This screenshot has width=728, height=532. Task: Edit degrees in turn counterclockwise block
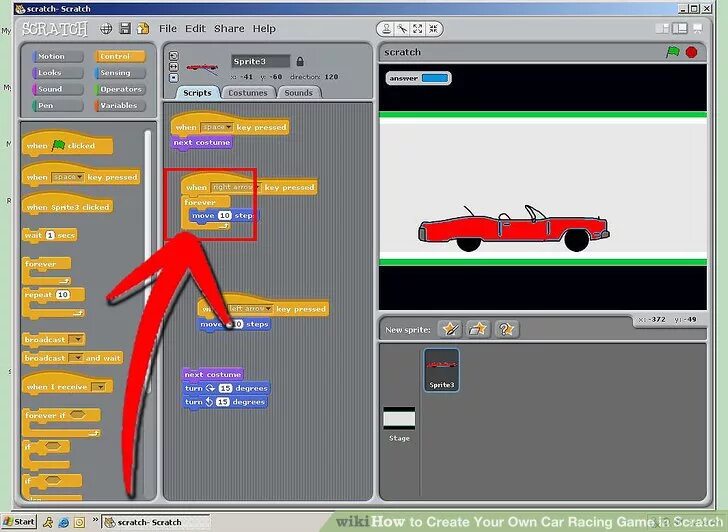[223, 402]
